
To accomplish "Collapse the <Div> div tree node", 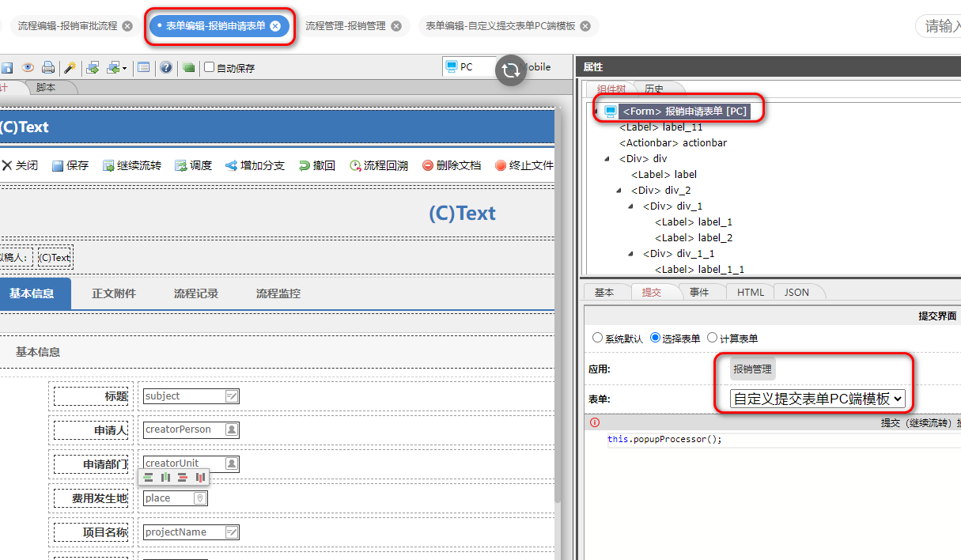I will [x=607, y=159].
